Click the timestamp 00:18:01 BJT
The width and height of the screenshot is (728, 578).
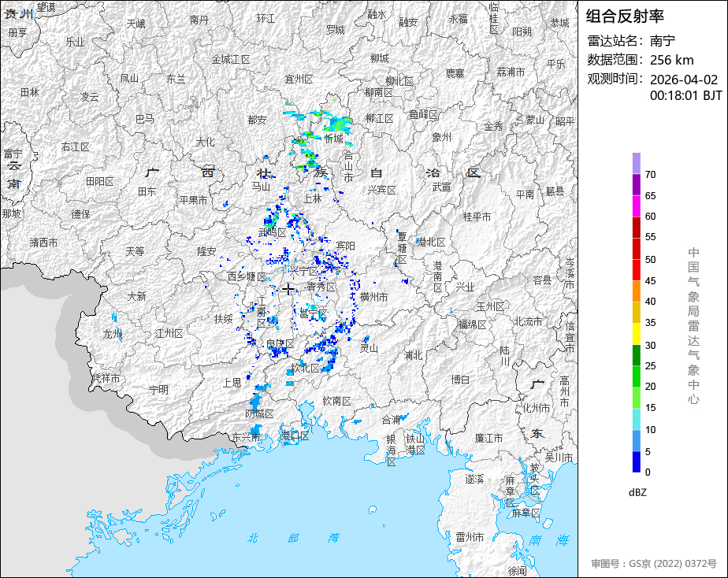coord(685,95)
